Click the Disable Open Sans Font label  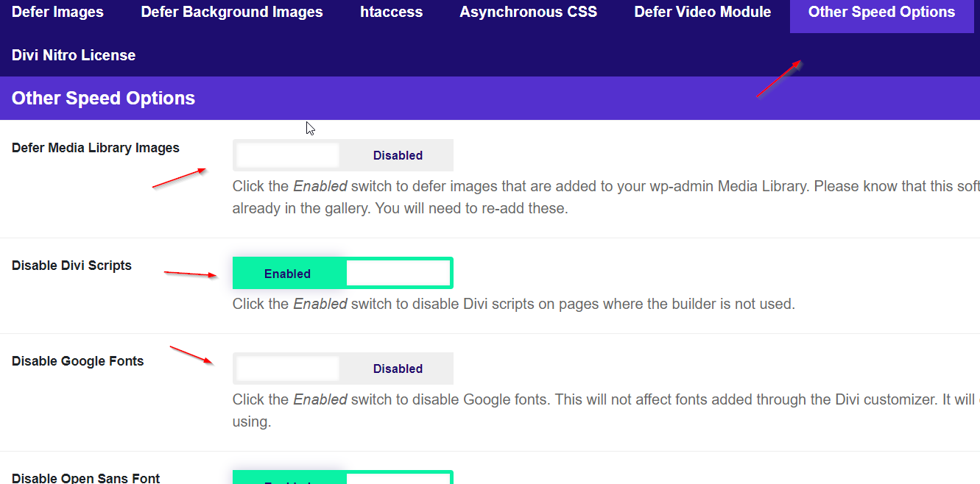85,478
